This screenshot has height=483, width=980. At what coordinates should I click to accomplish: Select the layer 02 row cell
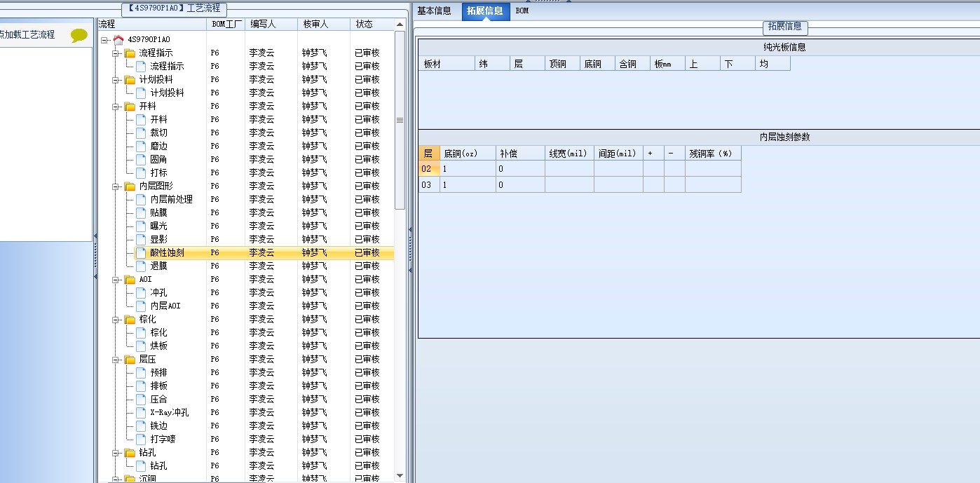pos(429,169)
